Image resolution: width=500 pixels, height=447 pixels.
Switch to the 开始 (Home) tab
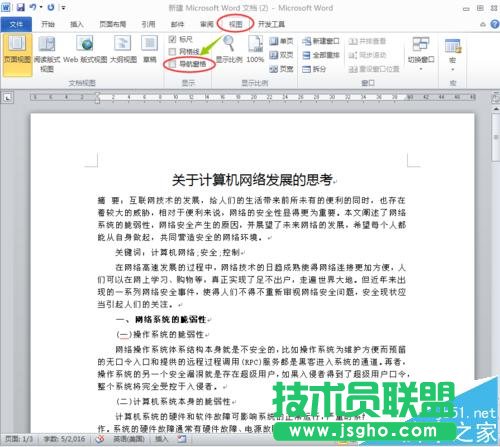(x=48, y=24)
